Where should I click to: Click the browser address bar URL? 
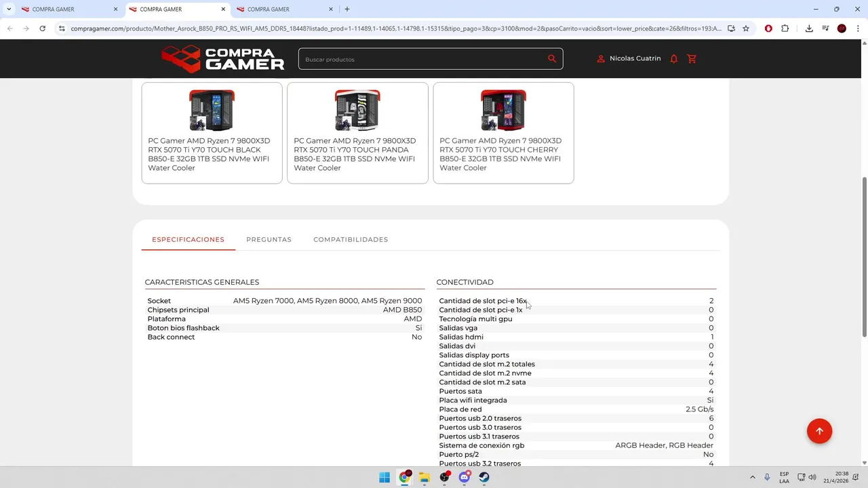click(x=395, y=28)
